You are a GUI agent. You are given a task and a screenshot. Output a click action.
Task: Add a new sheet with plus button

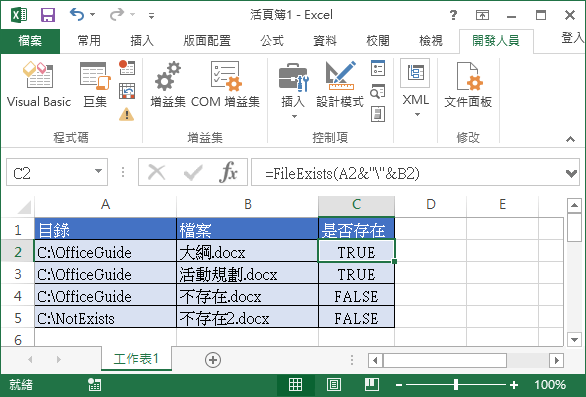click(213, 360)
